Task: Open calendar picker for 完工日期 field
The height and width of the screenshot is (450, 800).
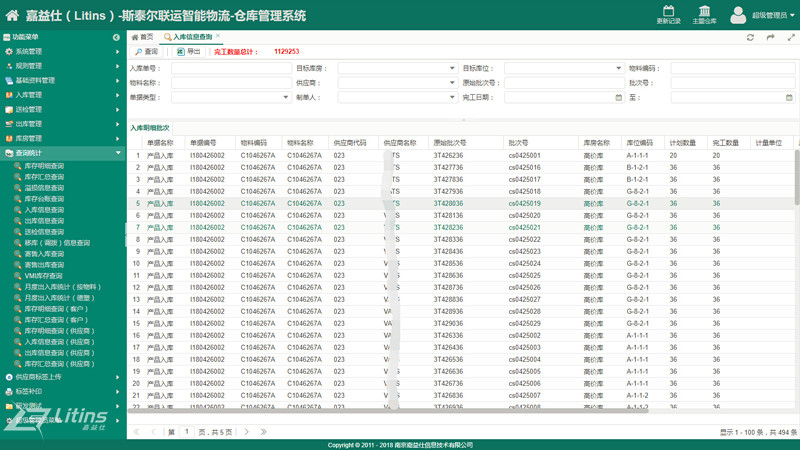Action: pos(618,97)
